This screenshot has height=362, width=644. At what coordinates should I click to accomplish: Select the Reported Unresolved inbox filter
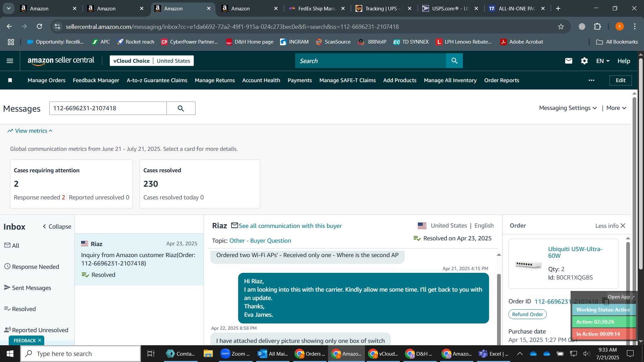[36, 330]
